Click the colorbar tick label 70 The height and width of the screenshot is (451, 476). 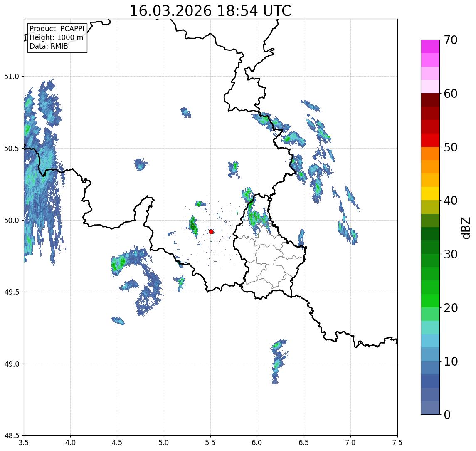point(451,40)
